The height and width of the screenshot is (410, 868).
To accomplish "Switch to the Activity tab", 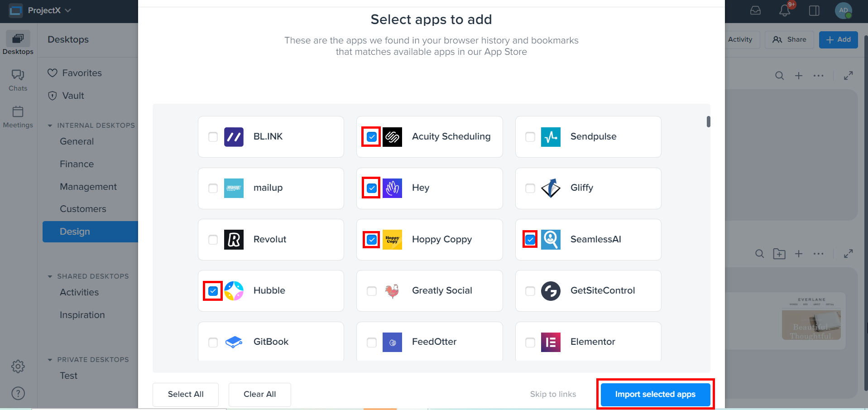I will pos(741,39).
